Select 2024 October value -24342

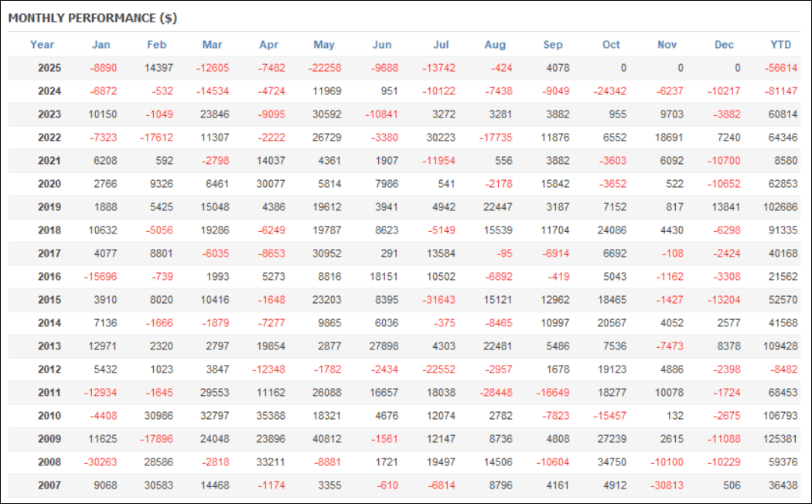(x=609, y=91)
